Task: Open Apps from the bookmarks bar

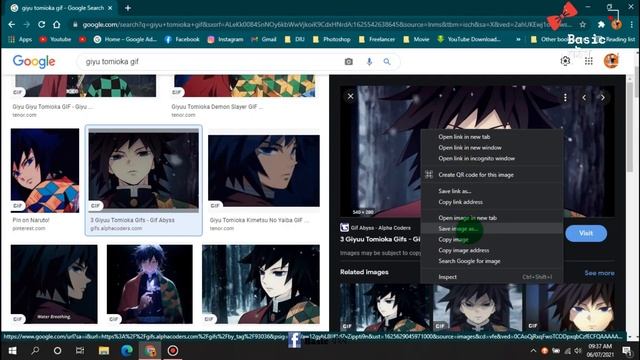Action: (x=20, y=39)
